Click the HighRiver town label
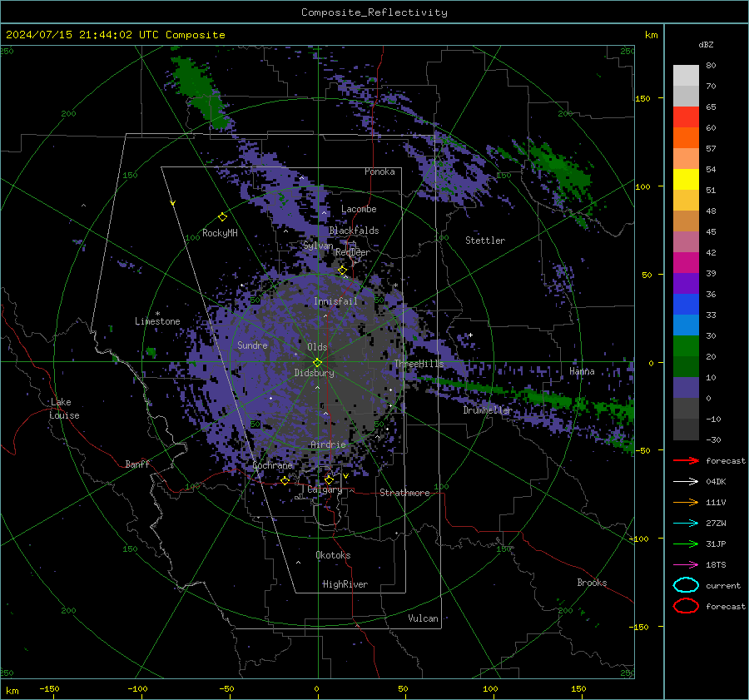Image resolution: width=749 pixels, height=700 pixels. 345,584
